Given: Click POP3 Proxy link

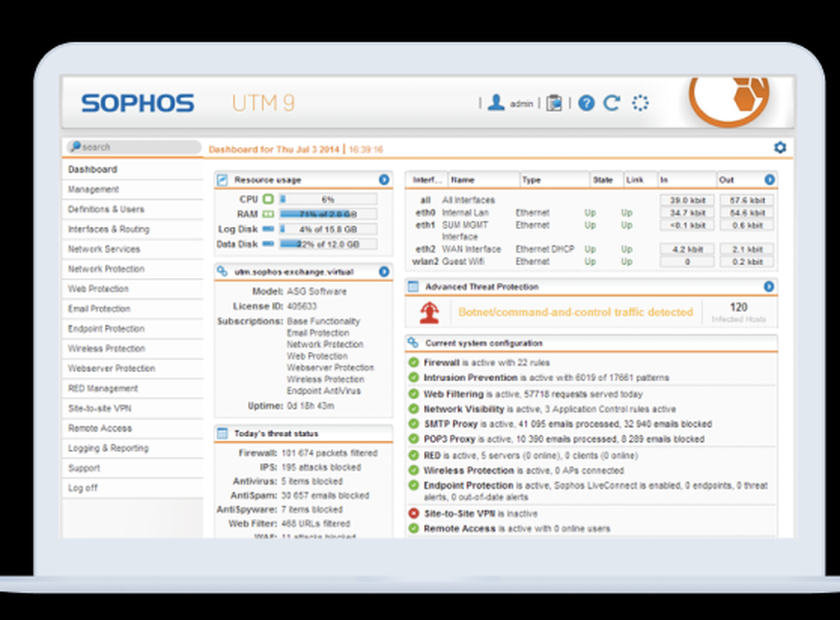Looking at the screenshot, I should coord(449,439).
